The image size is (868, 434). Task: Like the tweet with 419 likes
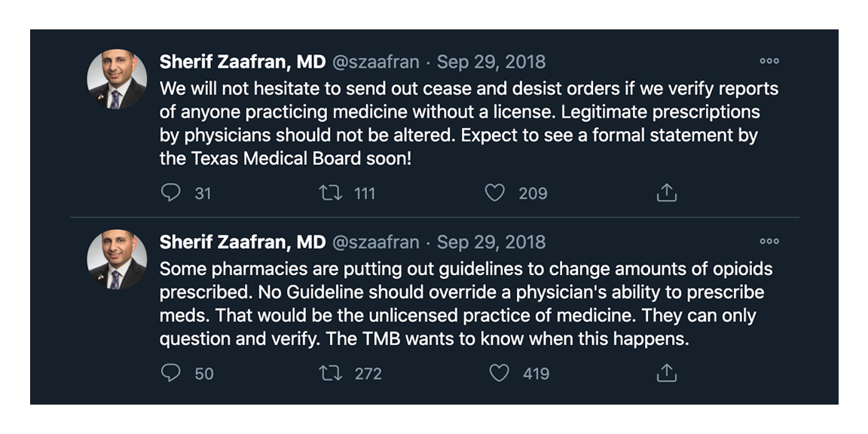[x=499, y=373]
